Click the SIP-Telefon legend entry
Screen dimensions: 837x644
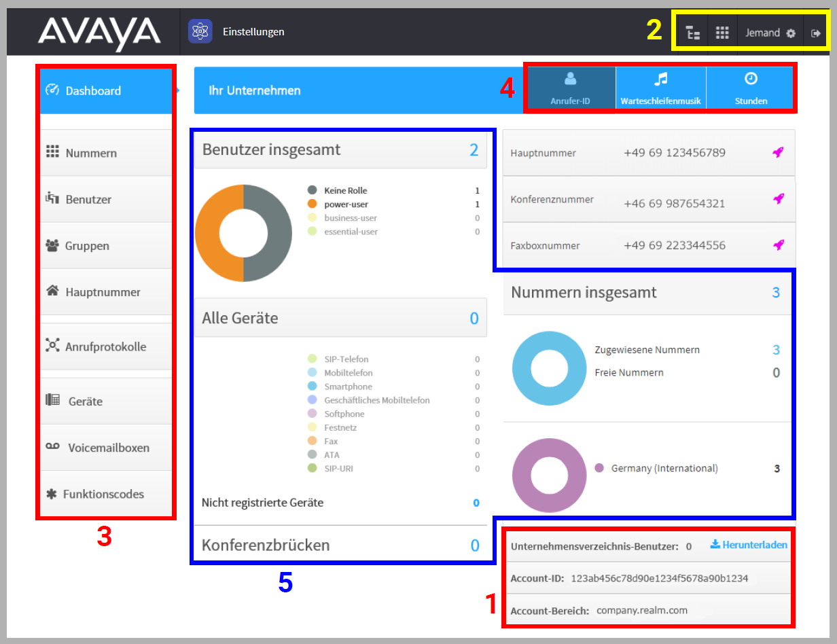[346, 359]
